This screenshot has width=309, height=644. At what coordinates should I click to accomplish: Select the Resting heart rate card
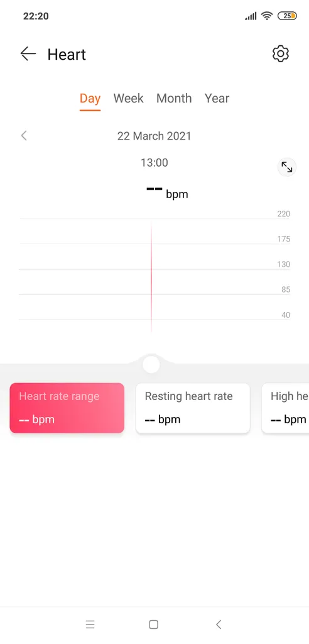pyautogui.click(x=192, y=408)
